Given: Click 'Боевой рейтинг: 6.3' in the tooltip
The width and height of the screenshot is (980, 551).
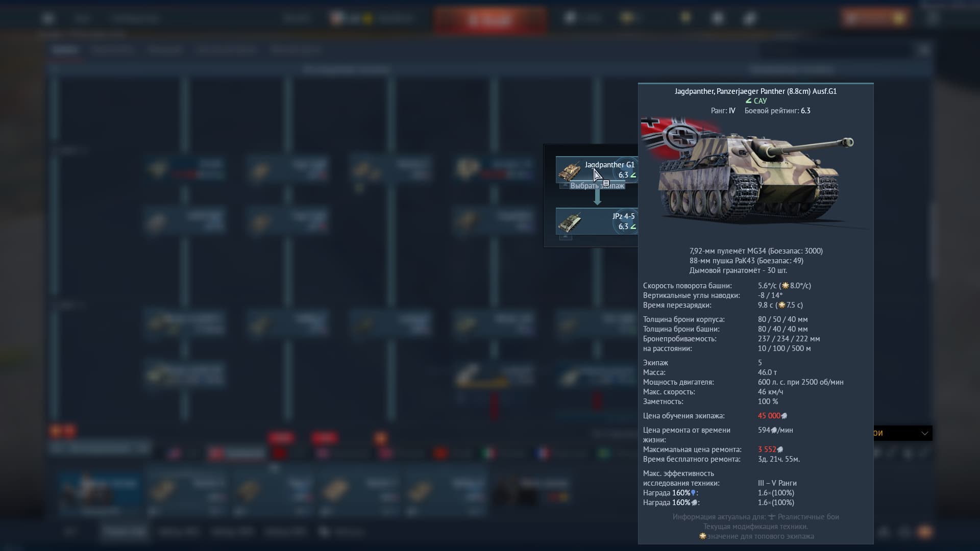Looking at the screenshot, I should point(777,111).
